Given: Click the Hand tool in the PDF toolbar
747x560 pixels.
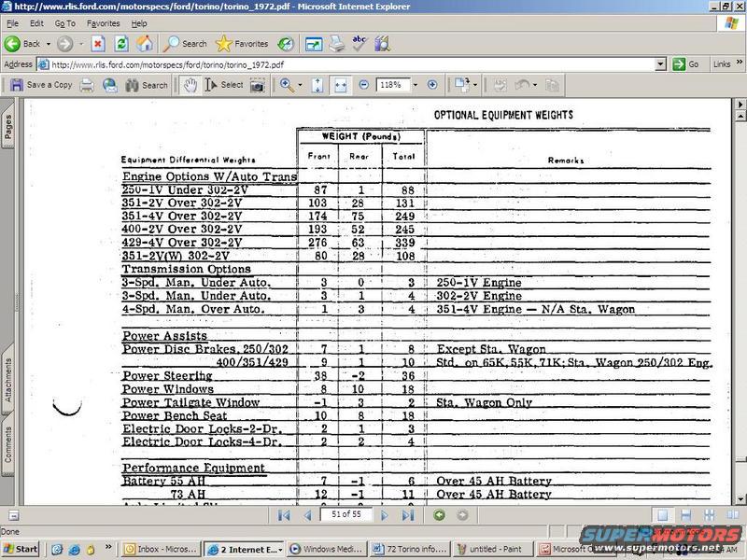Looking at the screenshot, I should click(190, 85).
